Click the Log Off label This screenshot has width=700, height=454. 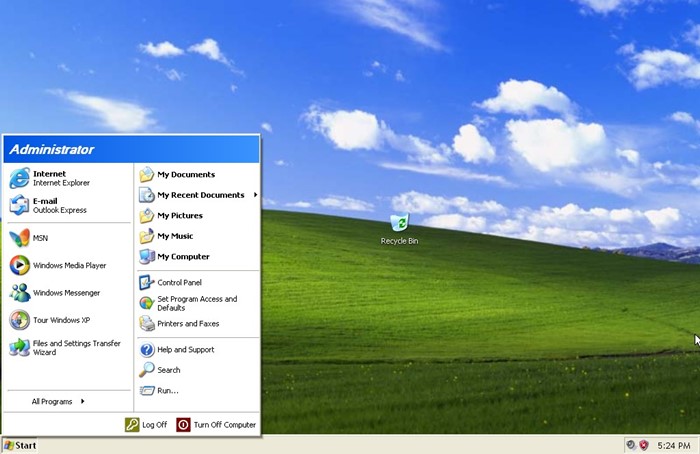coord(154,425)
